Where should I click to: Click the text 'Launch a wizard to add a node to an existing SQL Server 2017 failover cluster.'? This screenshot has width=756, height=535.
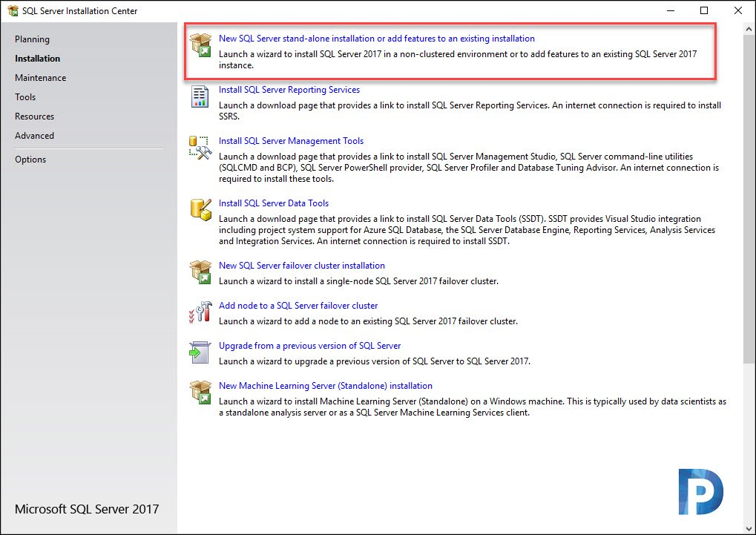(369, 321)
